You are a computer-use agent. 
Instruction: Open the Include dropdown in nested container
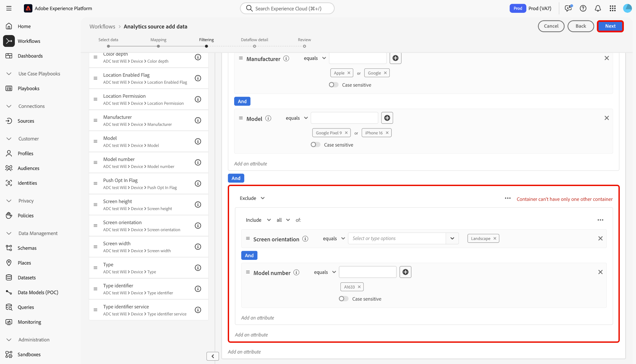coord(258,220)
